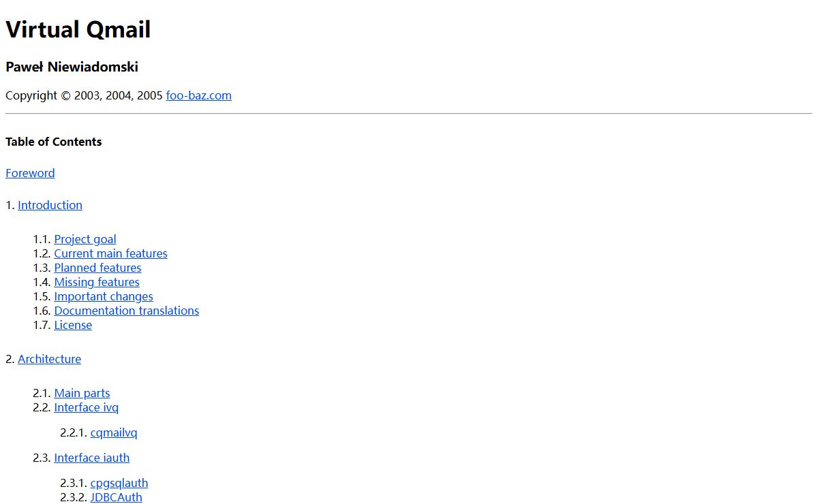Open section 1.1 Project goal
Screen dimensions: 818x504
85,239
